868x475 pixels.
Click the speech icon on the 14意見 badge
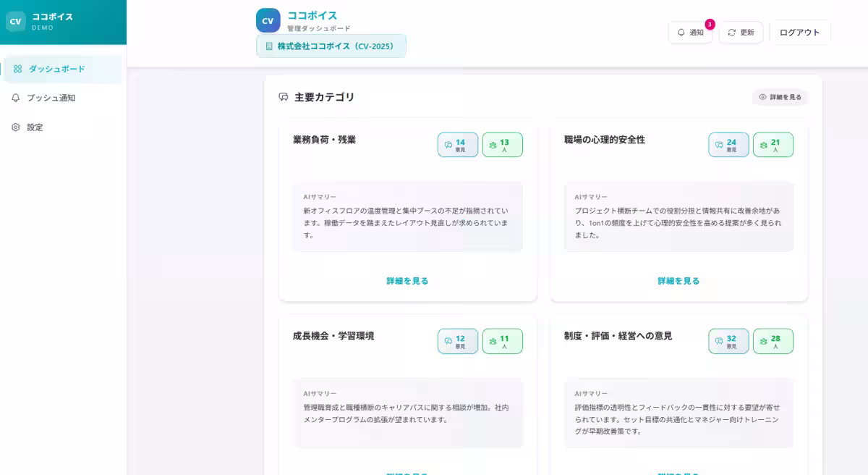[449, 144]
